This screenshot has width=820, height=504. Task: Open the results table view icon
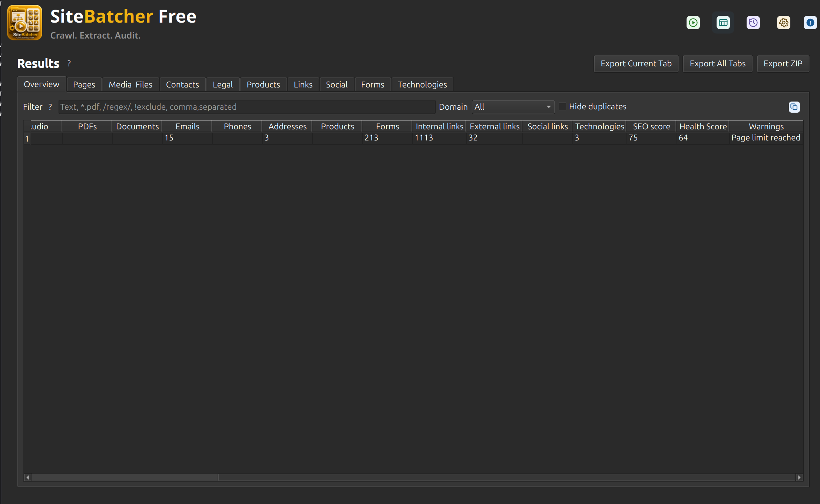point(723,23)
